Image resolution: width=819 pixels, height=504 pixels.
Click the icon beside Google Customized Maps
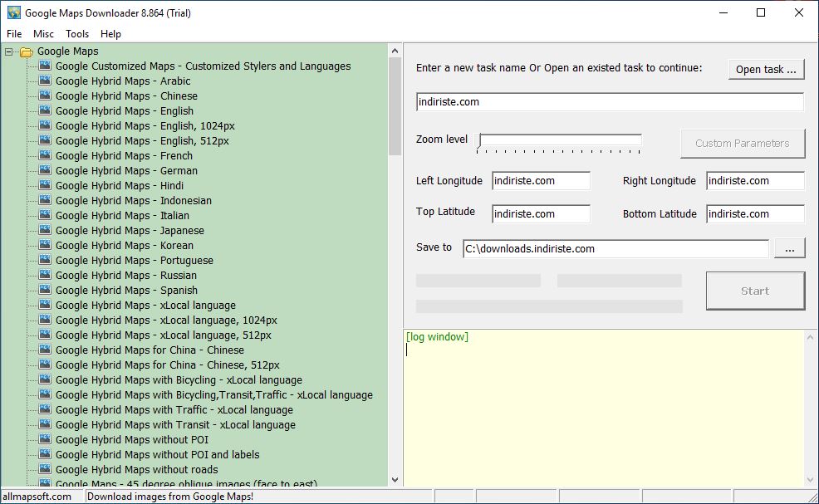[45, 66]
